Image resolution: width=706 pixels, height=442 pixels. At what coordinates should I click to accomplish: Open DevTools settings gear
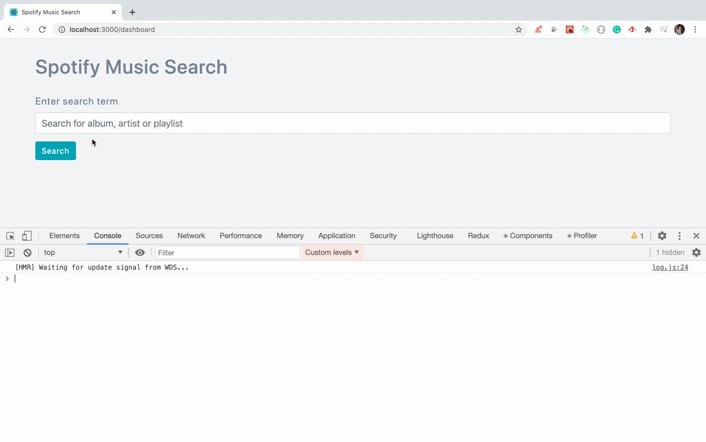[662, 236]
